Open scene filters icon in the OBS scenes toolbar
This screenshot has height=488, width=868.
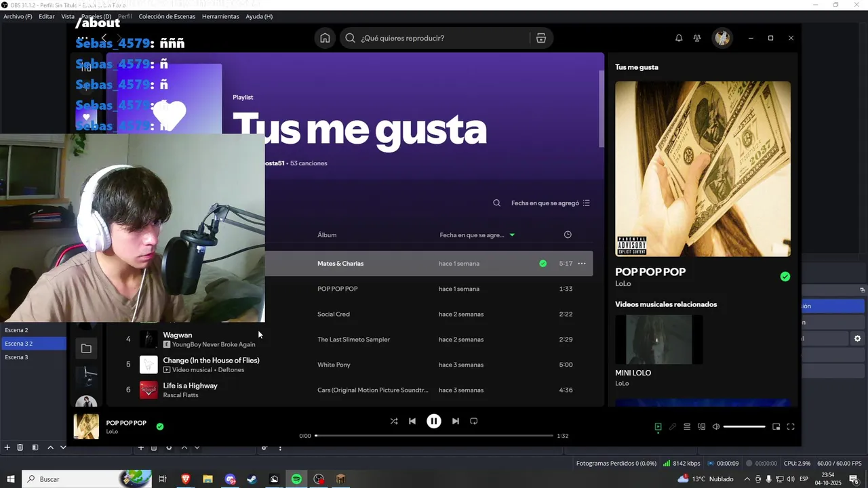point(35,447)
